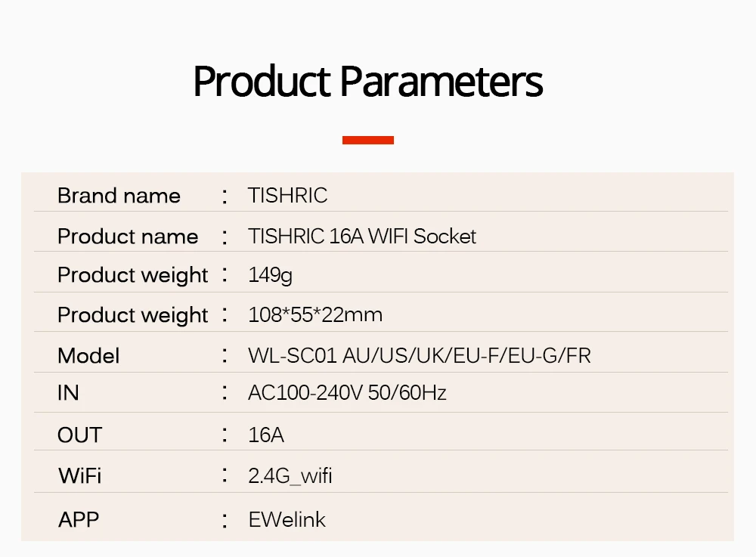Select the 108*55*22mm dimensions value
The width and height of the screenshot is (756, 557).
(x=315, y=315)
